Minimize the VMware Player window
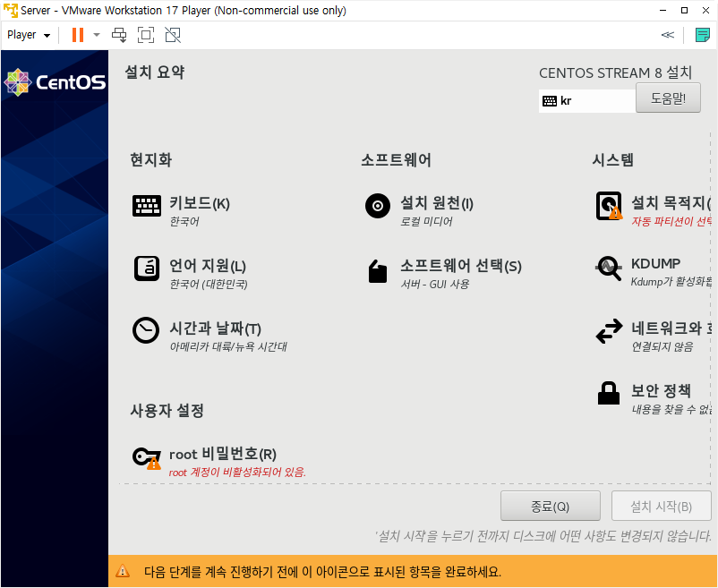Viewport: 718px width, 588px height. tap(662, 10)
